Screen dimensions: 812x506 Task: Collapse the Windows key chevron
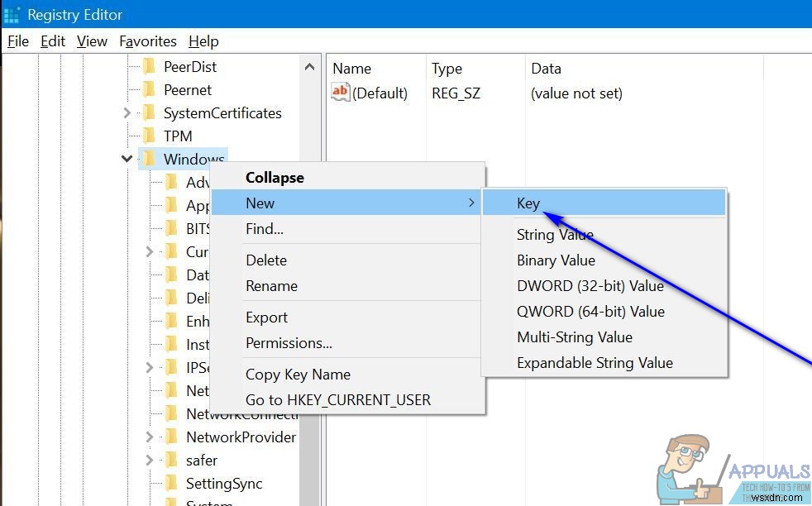127,158
